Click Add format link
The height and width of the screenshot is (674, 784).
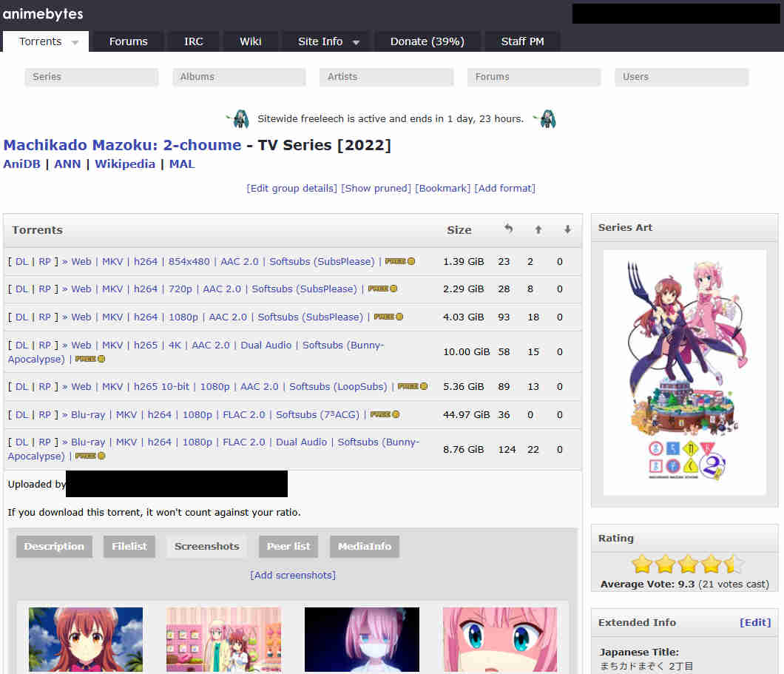tap(505, 189)
